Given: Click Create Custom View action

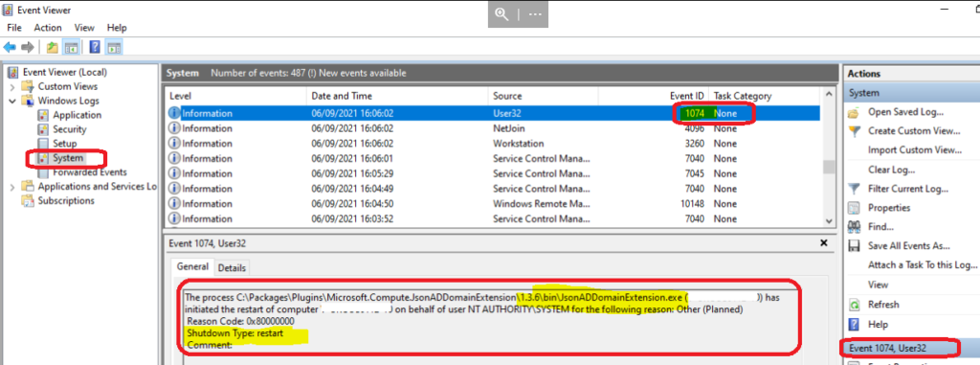Looking at the screenshot, I should 914,131.
